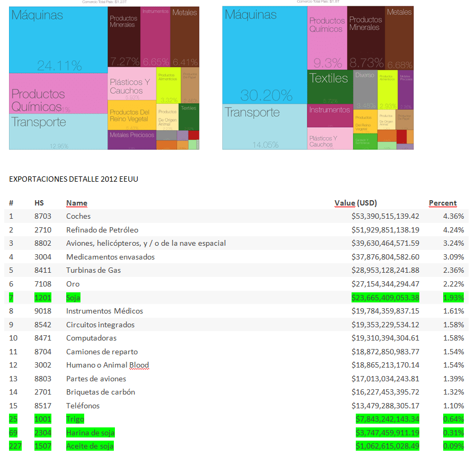The height and width of the screenshot is (456, 476).
Task: Select the highlighted Soja product name
Action: (74, 298)
